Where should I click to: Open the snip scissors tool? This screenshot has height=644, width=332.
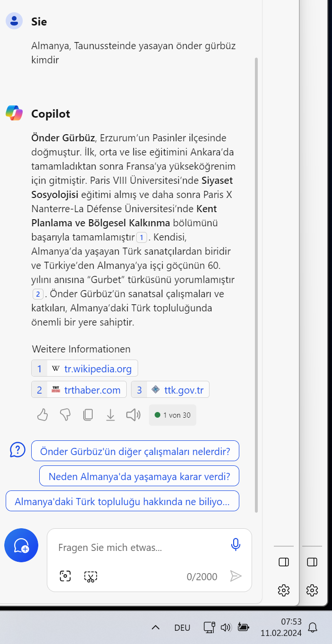(x=91, y=576)
